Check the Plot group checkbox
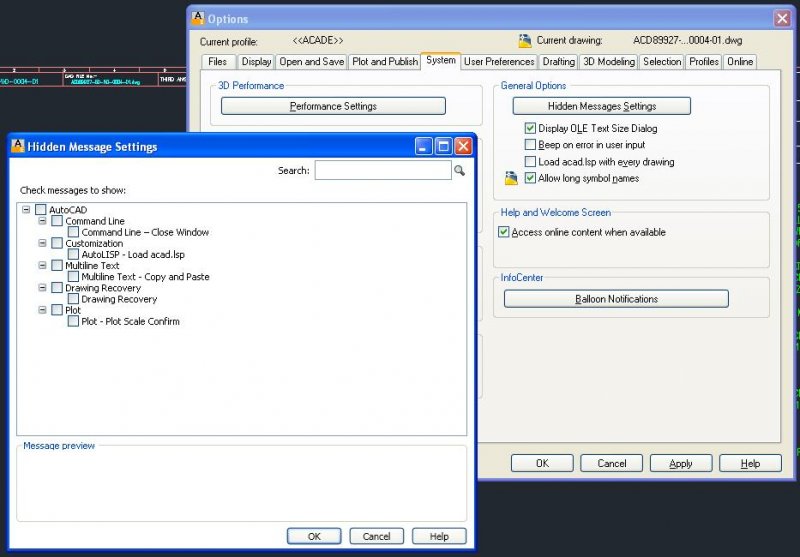 click(57, 310)
